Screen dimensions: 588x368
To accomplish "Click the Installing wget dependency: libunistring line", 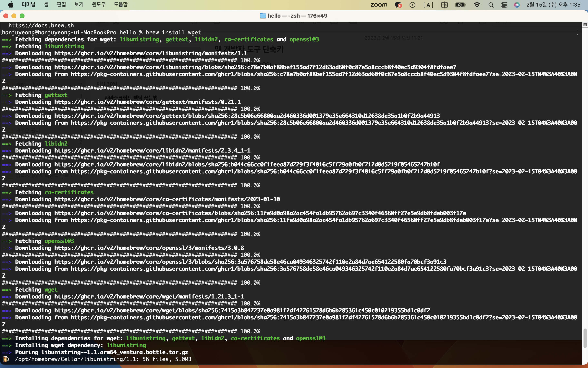I will (74, 345).
